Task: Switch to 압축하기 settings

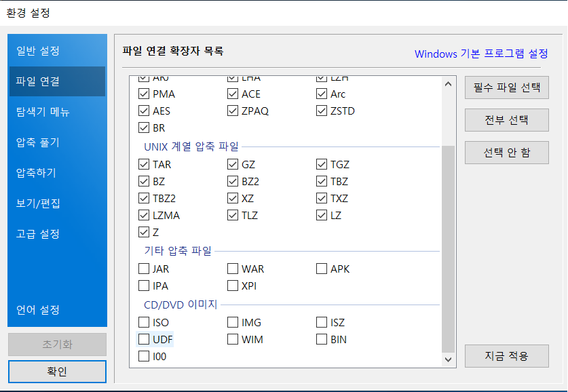Action: (57, 173)
